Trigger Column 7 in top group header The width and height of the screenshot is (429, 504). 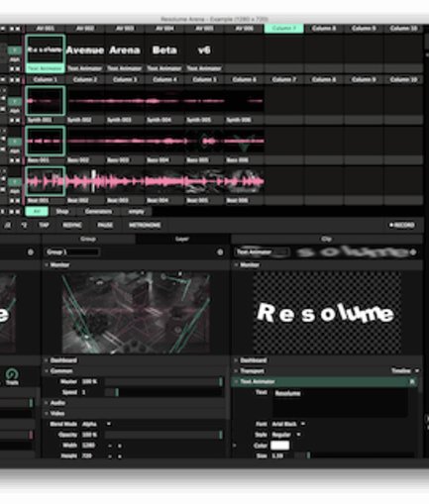coord(284,29)
